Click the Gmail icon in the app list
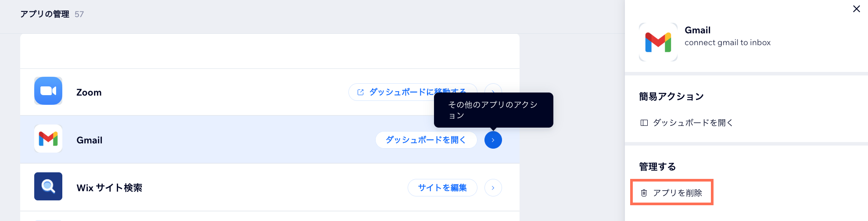The image size is (868, 221). [x=48, y=139]
